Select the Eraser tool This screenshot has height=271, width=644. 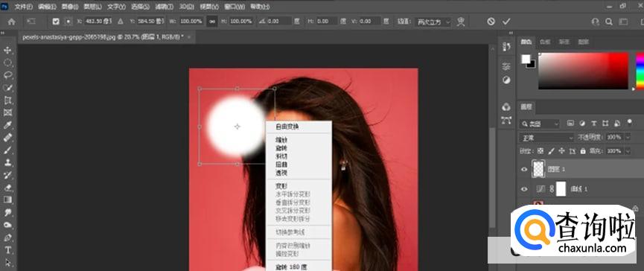7,188
